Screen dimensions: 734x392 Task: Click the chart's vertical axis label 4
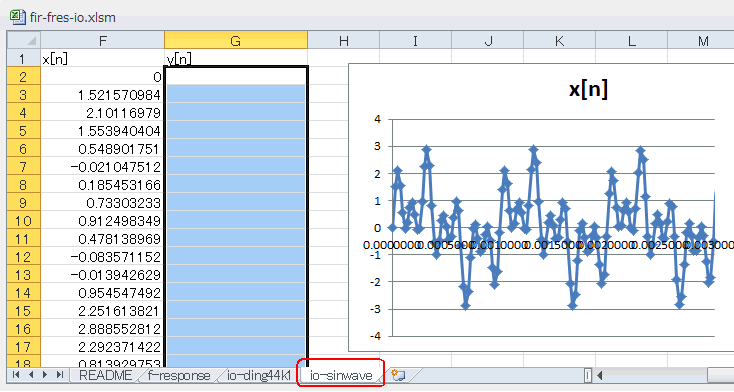point(377,119)
